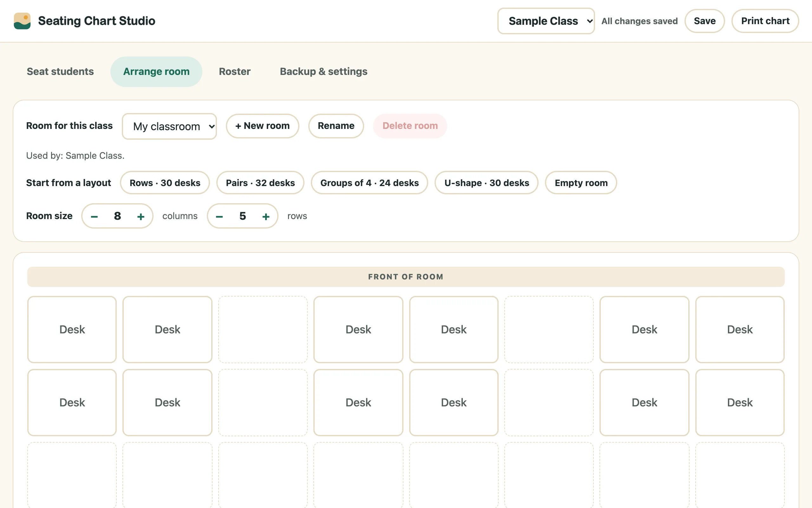The image size is (812, 508).
Task: Click the Save button
Action: pos(704,21)
